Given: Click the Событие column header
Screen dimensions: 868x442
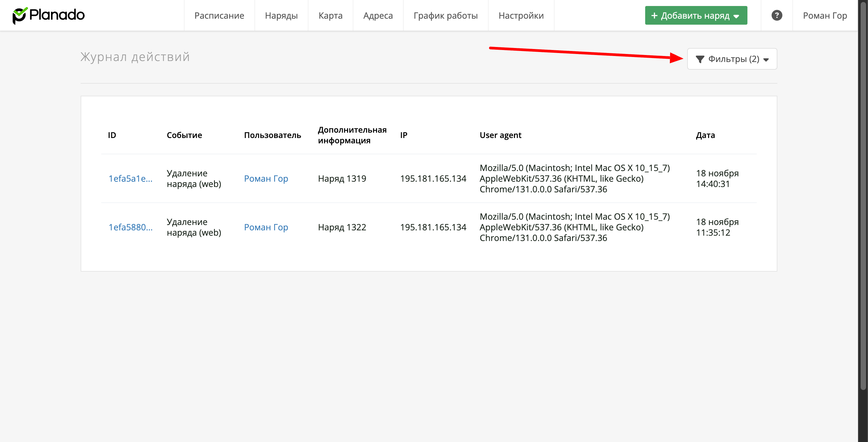Looking at the screenshot, I should click(184, 135).
